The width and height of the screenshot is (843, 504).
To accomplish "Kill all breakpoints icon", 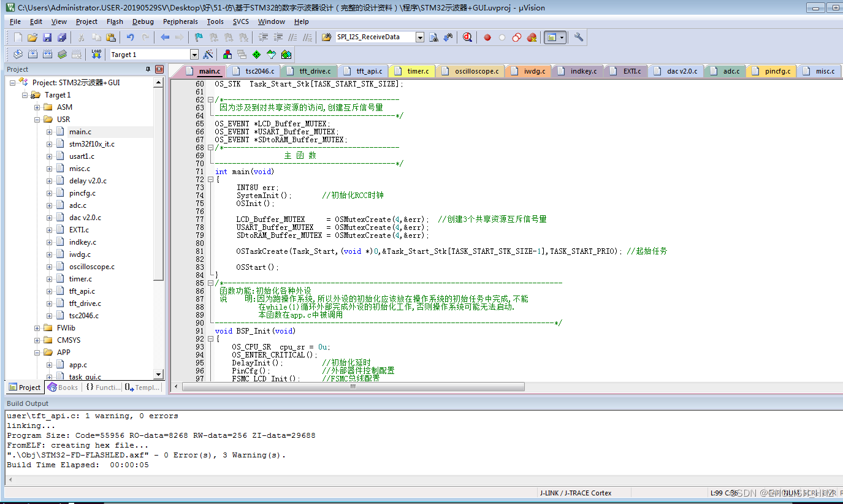I will tap(532, 37).
